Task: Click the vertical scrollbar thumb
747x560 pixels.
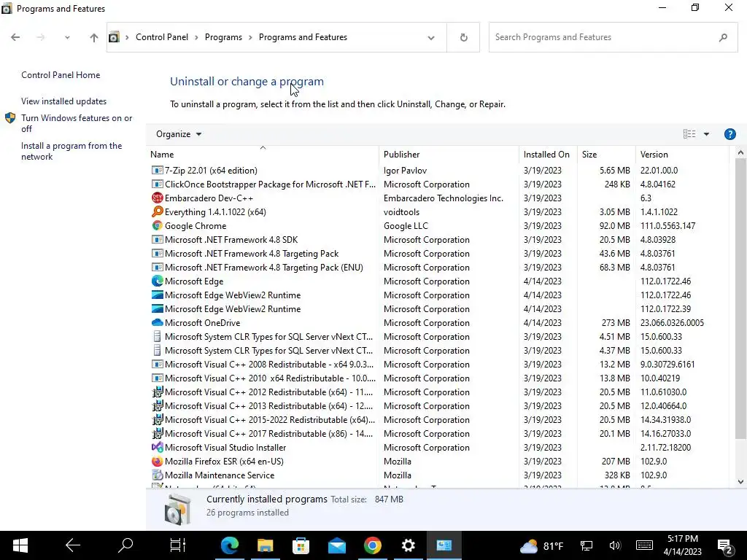Action: coord(740,298)
